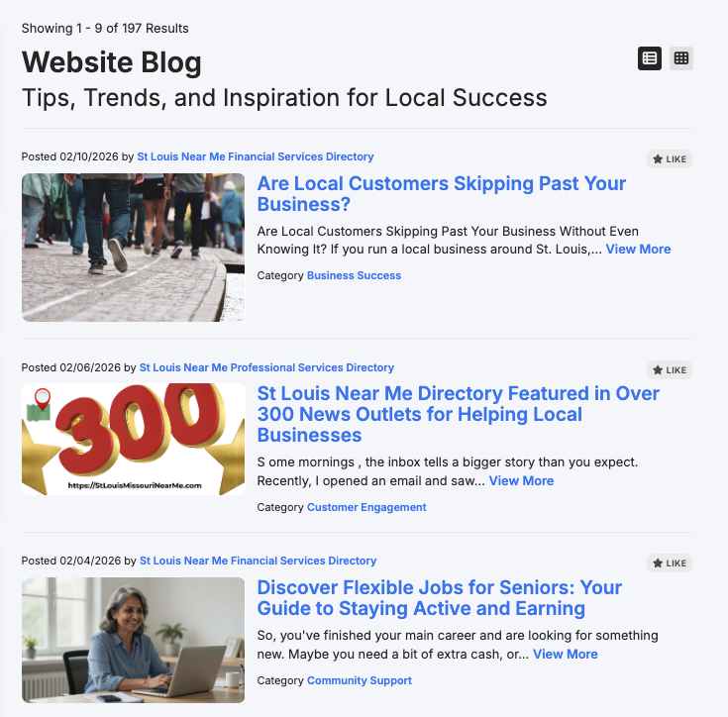Click the walking pedestrians thumbnail image

point(134,248)
